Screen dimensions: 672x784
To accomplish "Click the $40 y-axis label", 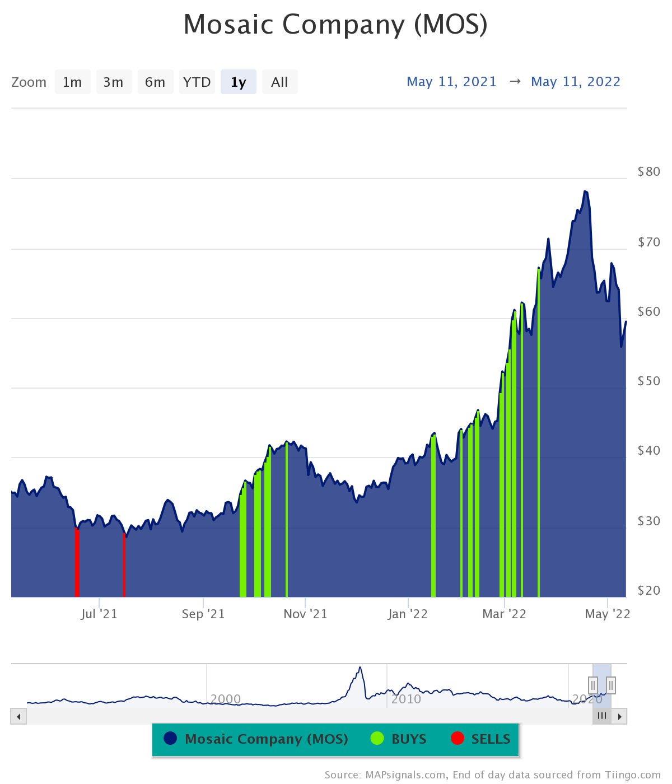I will [649, 451].
